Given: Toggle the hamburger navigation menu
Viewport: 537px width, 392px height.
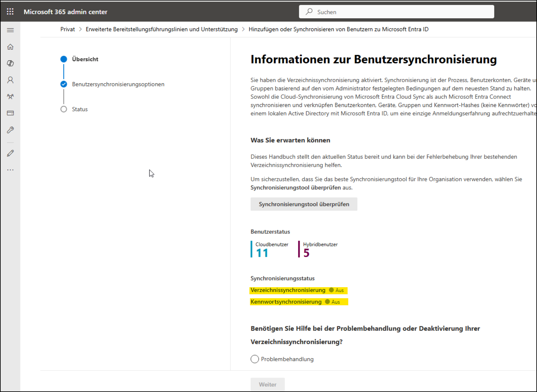Looking at the screenshot, I should pos(10,30).
